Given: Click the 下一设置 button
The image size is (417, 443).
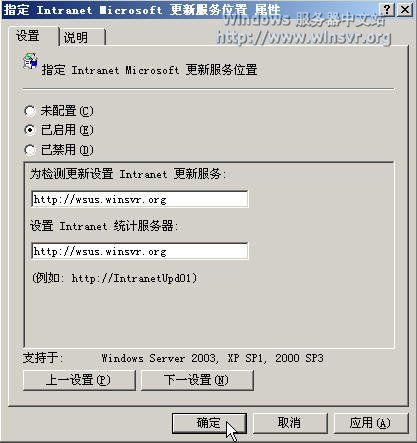Looking at the screenshot, I should pos(197,380).
